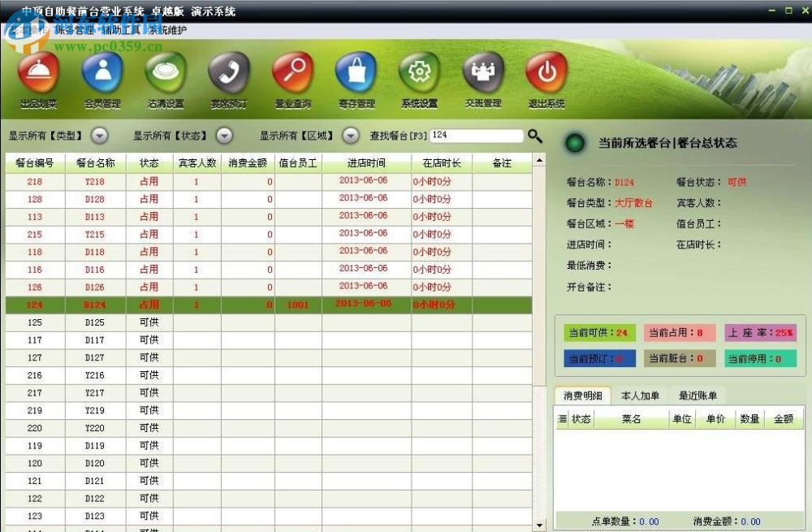
Task: Click the magnifier icon next to table search
Action: coord(534,136)
